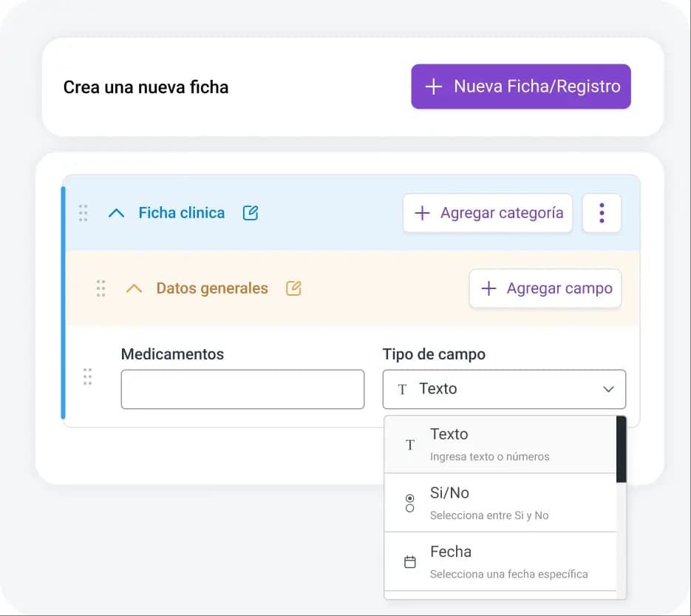Image resolution: width=691 pixels, height=616 pixels.
Task: Click the edit pencil icon next to Ficha clinica
Action: click(x=251, y=212)
